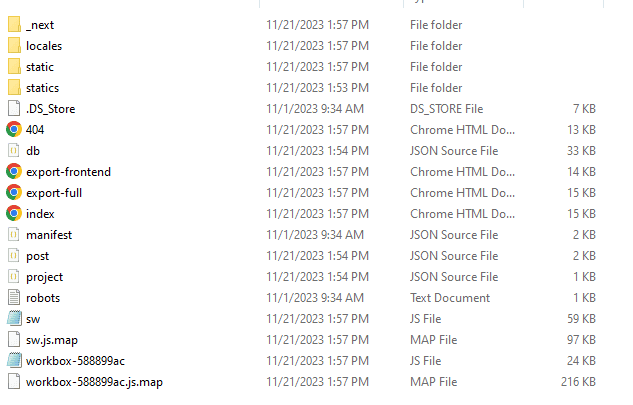Select the JSON icon next to db
Image resolution: width=633 pixels, height=405 pixels.
point(14,150)
